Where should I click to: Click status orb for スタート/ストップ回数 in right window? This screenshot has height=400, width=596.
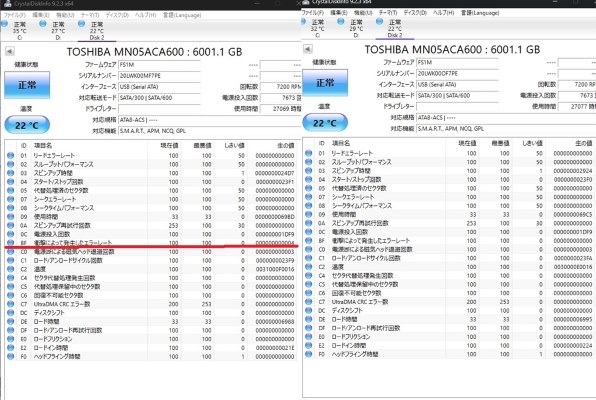[x=309, y=179]
